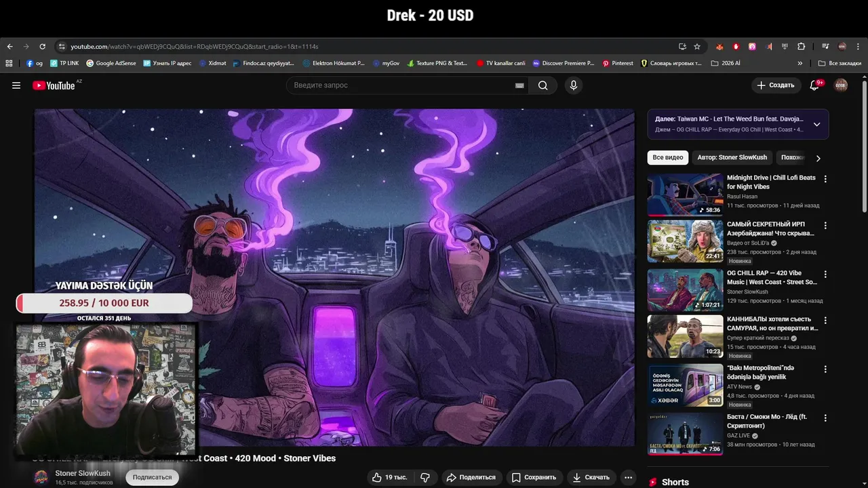Open the 2026 AI bookmarks folder

[x=725, y=63]
